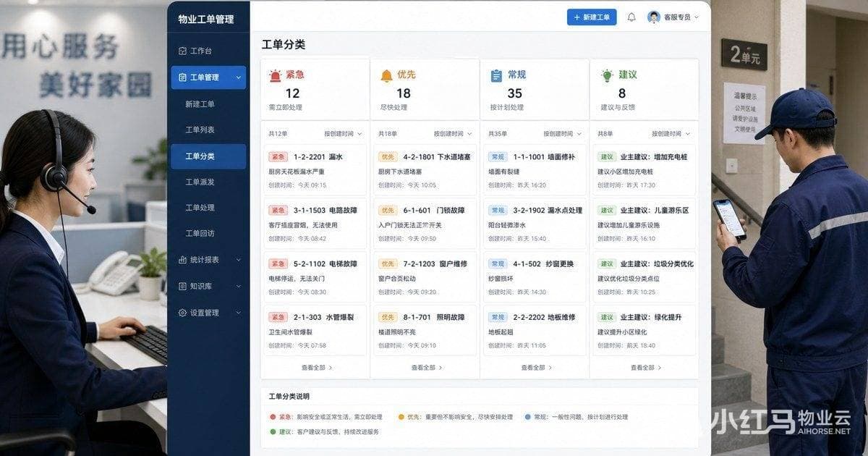Select 新建工单 in the sidebar submenu
The image size is (868, 456).
click(200, 104)
